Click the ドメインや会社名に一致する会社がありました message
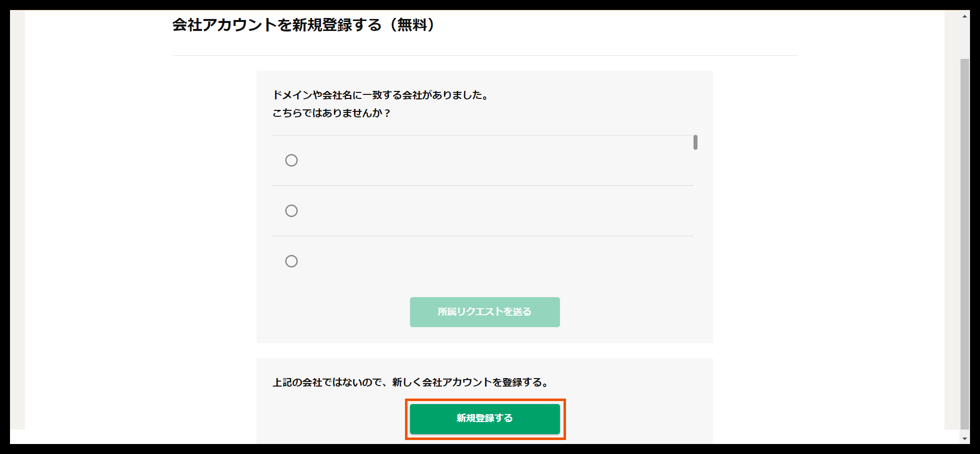The height and width of the screenshot is (454, 980). 381,96
